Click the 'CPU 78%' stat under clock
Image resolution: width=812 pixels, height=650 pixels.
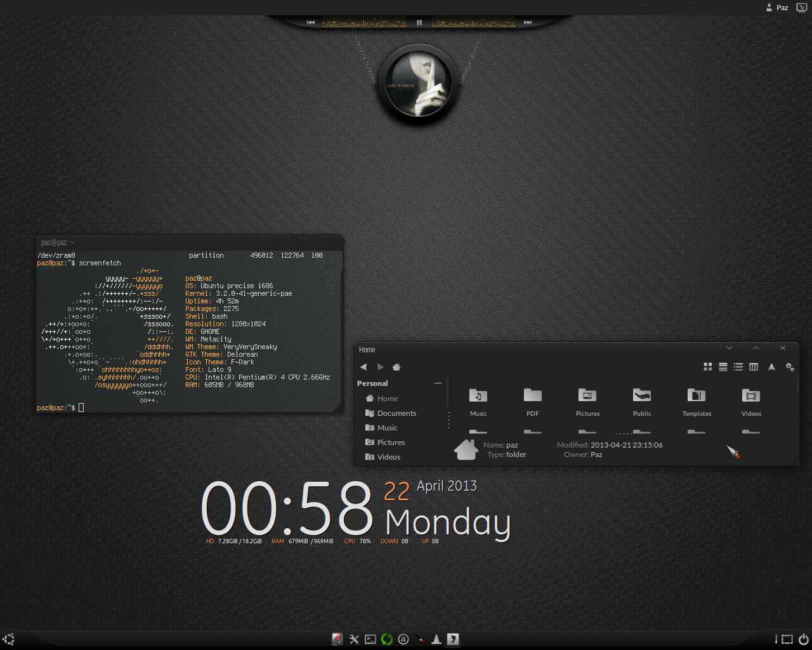coord(358,541)
